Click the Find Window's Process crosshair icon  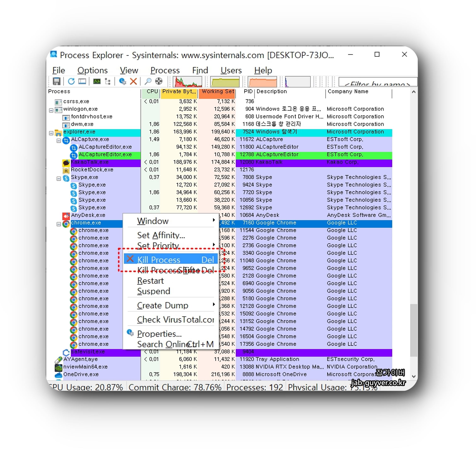pos(159,81)
